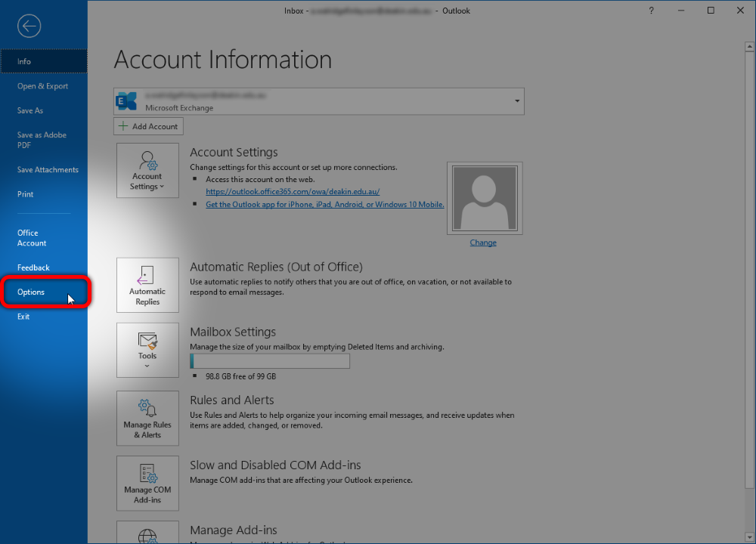Click the profile photo placeholder

(x=485, y=199)
